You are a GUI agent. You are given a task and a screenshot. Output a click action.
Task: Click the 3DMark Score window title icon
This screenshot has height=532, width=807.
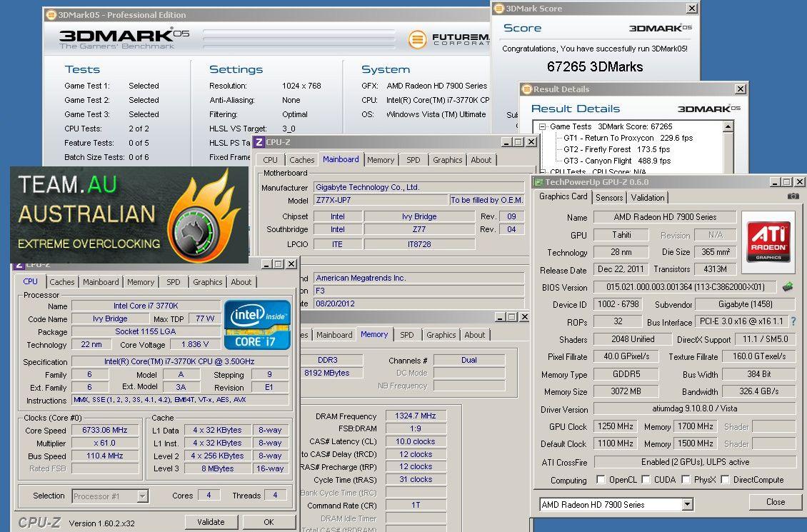tap(498, 9)
